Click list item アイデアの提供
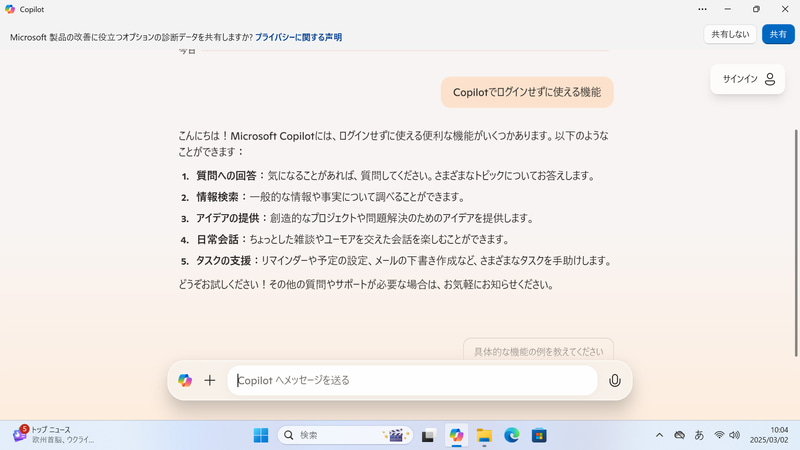Screen dimensions: 800x450 pyautogui.click(x=357, y=218)
